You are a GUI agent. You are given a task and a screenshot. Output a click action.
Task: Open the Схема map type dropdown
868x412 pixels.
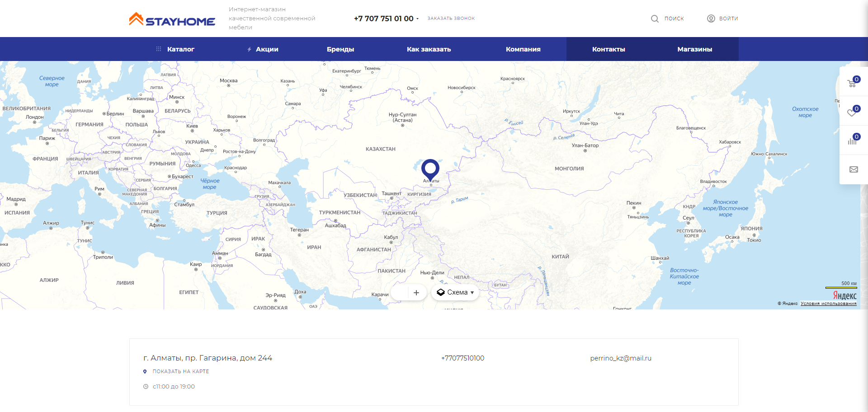pyautogui.click(x=455, y=292)
